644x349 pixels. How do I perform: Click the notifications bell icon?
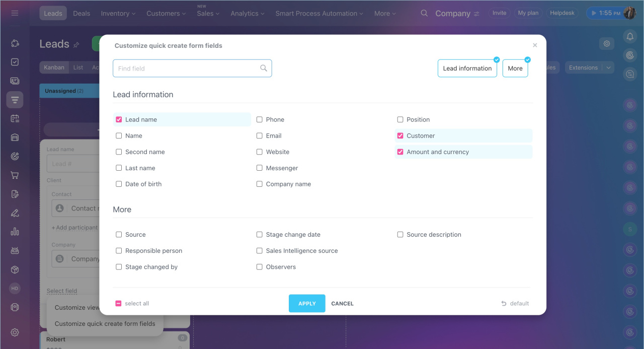coord(630,36)
